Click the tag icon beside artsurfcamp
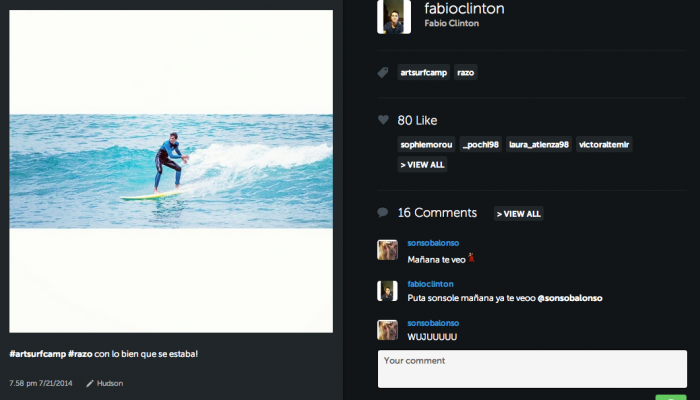This screenshot has width=700, height=400. 382,73
